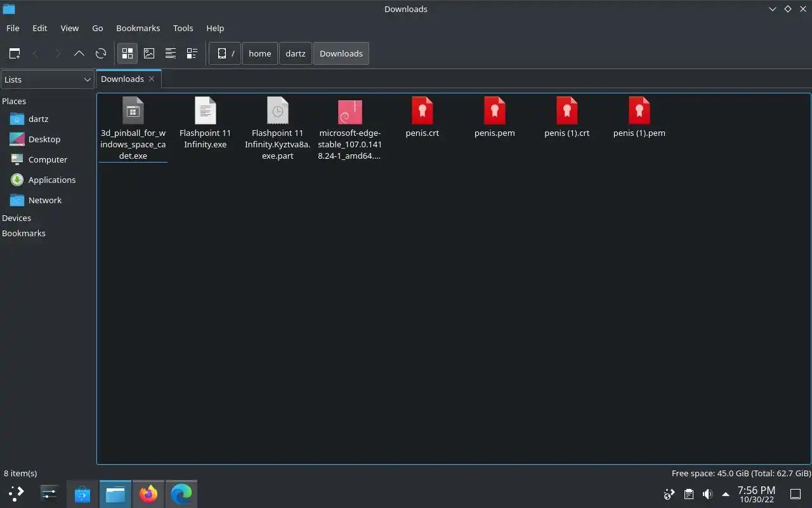The height and width of the screenshot is (508, 812).
Task: Jump to the root / path button
Action: (225, 53)
